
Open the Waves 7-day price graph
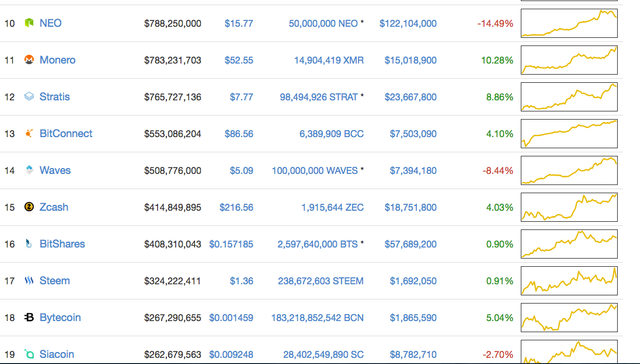pyautogui.click(x=569, y=170)
